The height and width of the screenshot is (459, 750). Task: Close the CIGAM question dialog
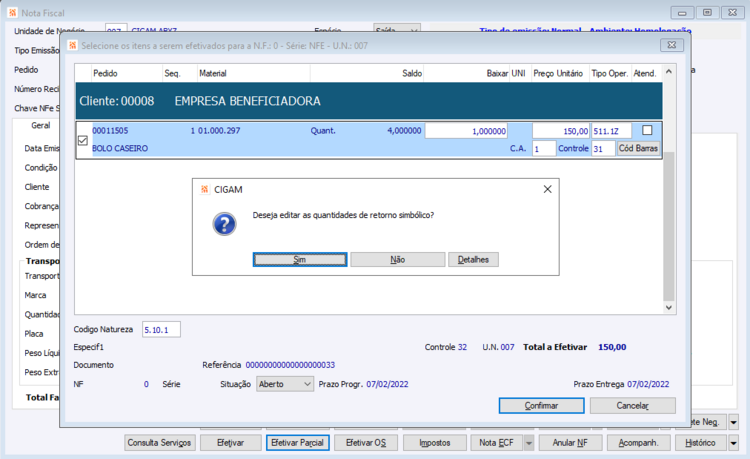click(x=548, y=189)
